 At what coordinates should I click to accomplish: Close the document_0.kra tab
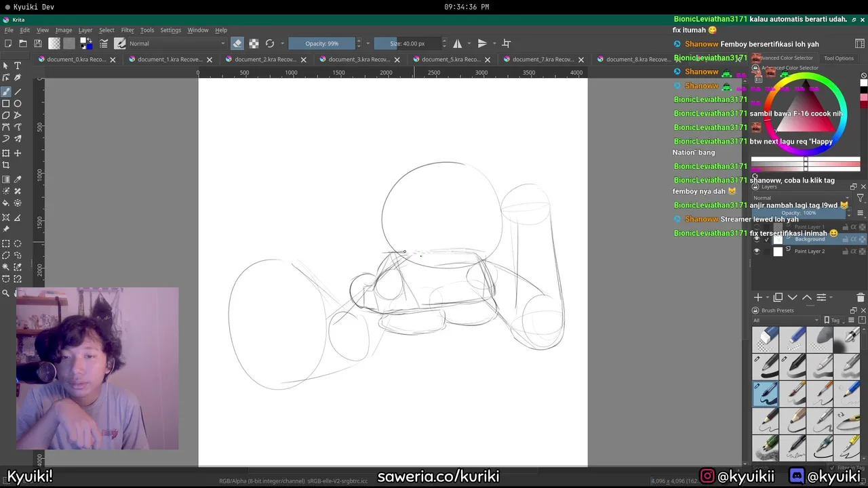pos(113,60)
